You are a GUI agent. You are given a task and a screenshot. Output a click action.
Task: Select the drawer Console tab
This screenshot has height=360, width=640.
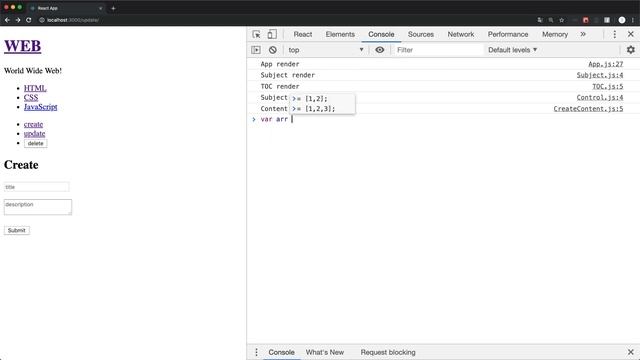point(281,352)
